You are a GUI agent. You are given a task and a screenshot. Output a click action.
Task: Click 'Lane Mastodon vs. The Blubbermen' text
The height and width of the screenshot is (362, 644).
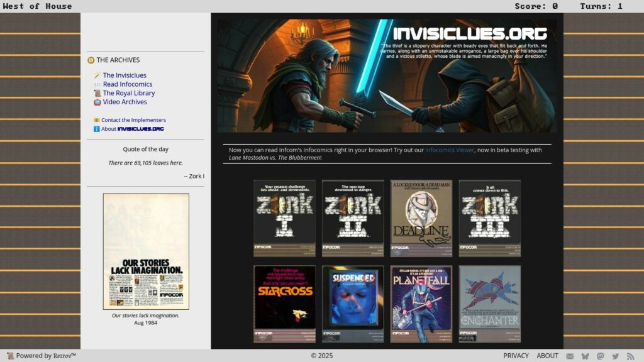click(x=274, y=158)
